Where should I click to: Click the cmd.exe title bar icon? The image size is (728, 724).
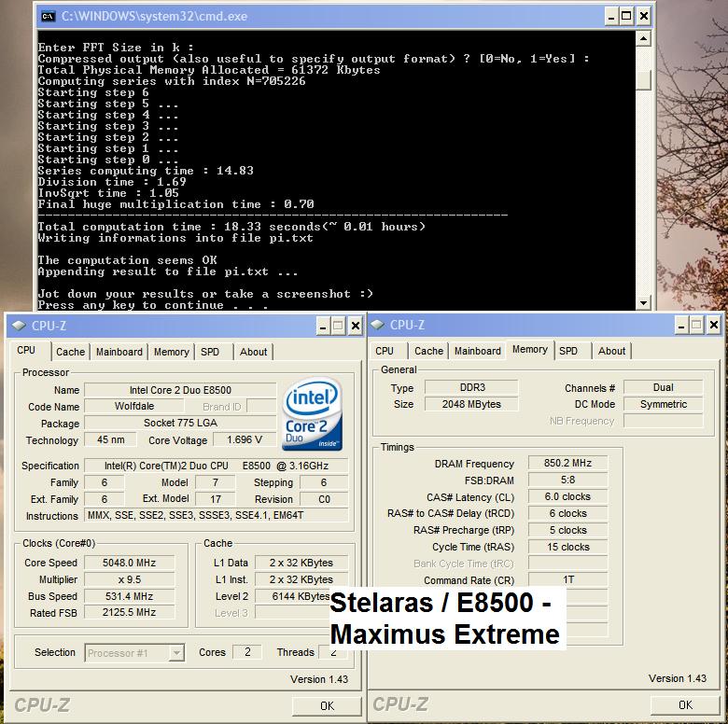click(49, 16)
